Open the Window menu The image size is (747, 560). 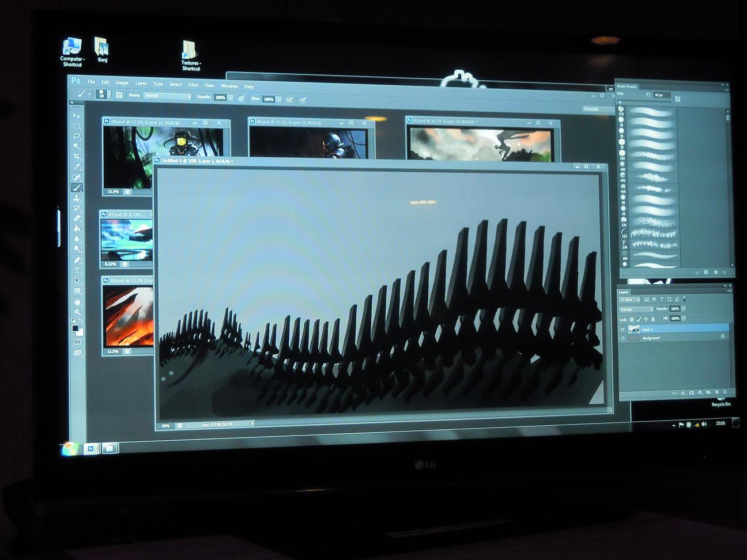pyautogui.click(x=229, y=86)
